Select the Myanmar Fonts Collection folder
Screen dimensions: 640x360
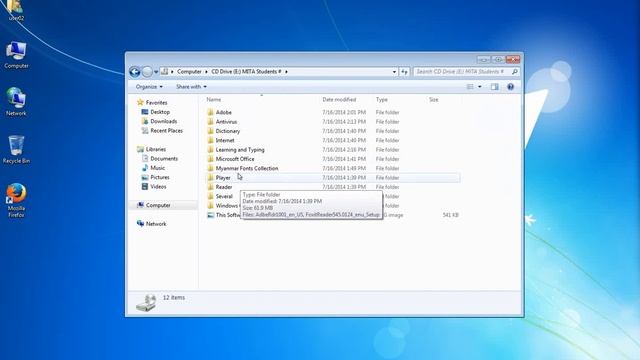[247, 168]
